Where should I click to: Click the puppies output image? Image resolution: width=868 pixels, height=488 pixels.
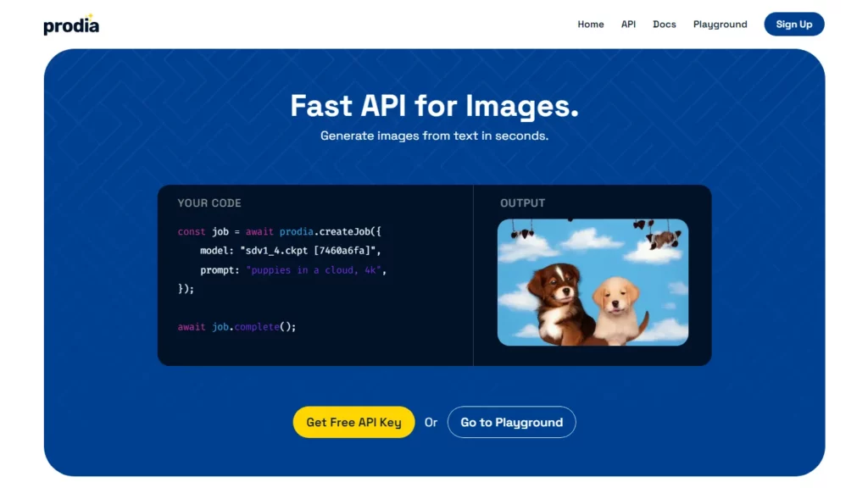(x=593, y=282)
